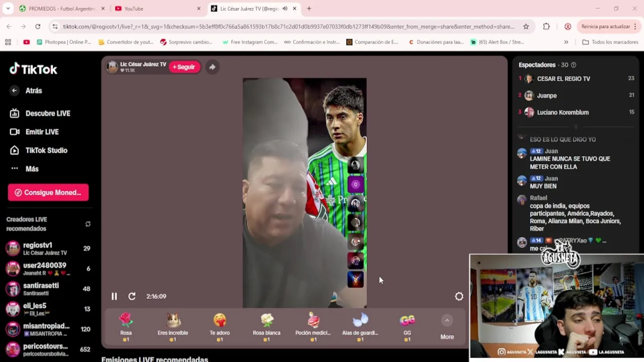
Task: Open recommended creator eli_les5
Action: pyautogui.click(x=48, y=309)
